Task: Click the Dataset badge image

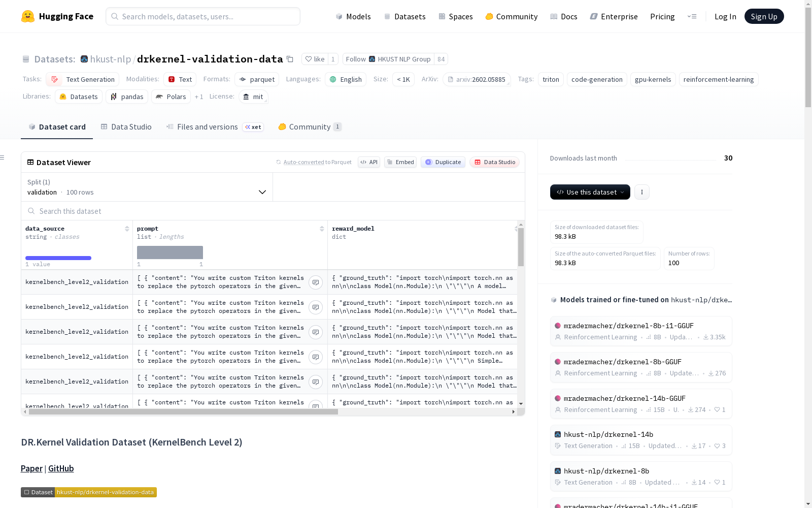Action: tap(89, 492)
